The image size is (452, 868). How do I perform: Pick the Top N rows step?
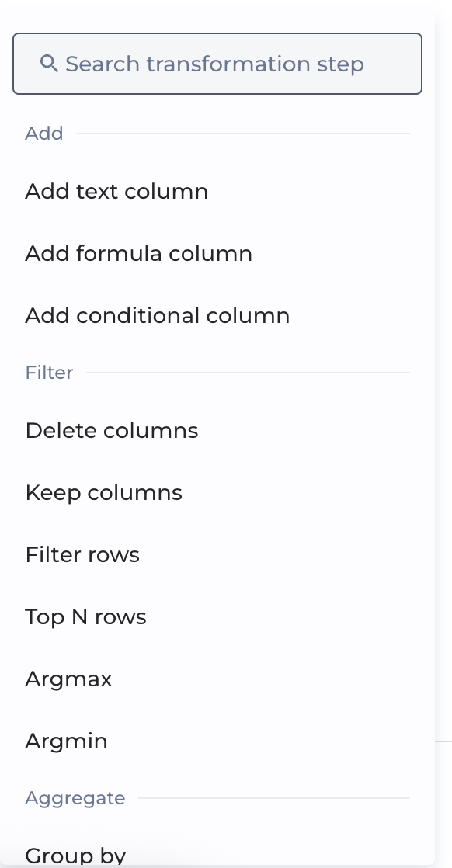click(85, 616)
